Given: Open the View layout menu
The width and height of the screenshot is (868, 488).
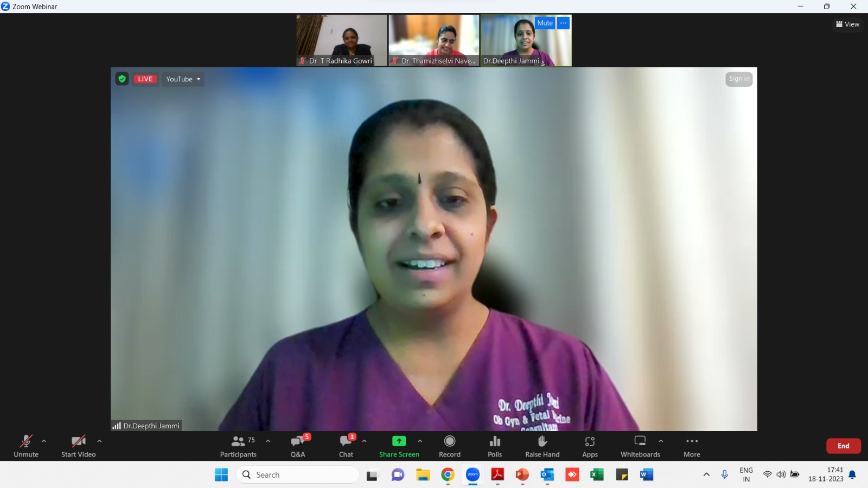Looking at the screenshot, I should tap(847, 24).
